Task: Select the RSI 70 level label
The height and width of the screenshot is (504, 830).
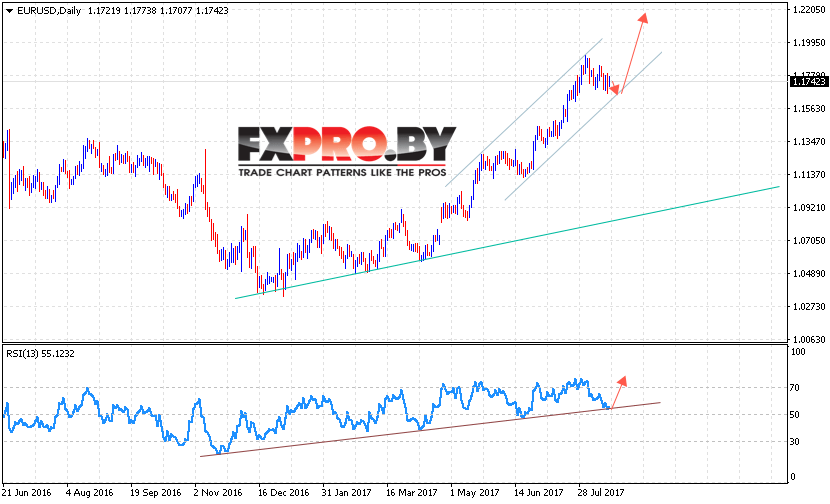Action: 795,388
